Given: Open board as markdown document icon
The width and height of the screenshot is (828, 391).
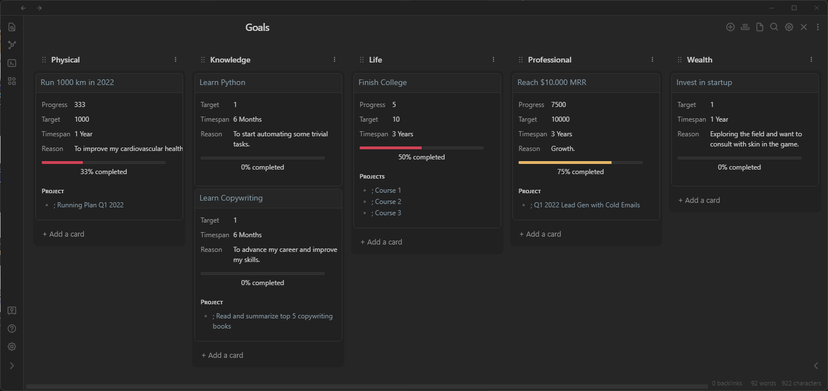Looking at the screenshot, I should pos(759,27).
